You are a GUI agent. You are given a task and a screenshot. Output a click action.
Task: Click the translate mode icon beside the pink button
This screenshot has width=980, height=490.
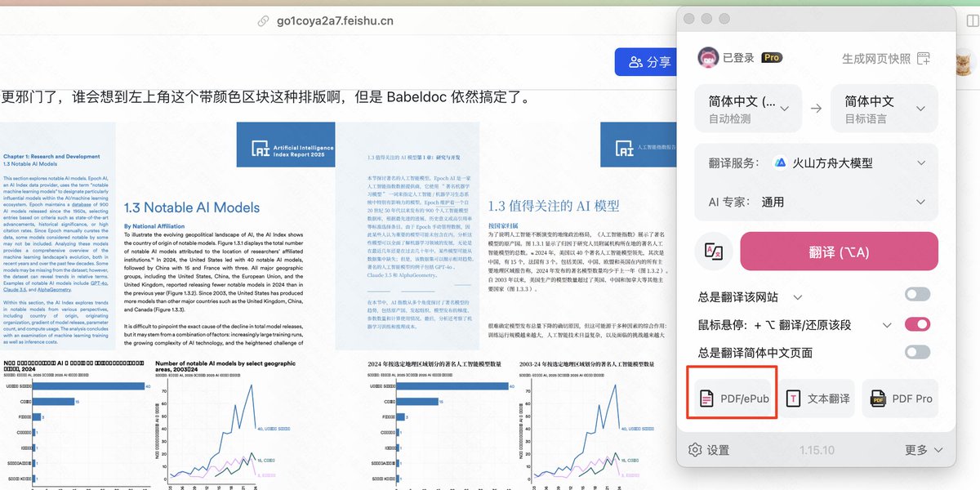coord(714,252)
